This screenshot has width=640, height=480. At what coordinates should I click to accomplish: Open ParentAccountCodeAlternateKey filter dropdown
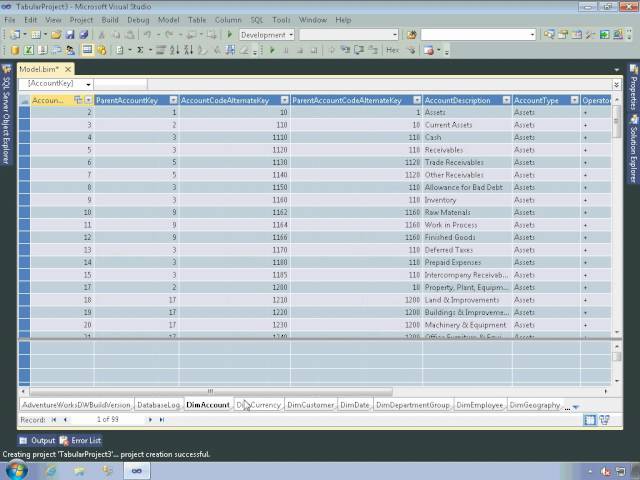click(x=417, y=100)
